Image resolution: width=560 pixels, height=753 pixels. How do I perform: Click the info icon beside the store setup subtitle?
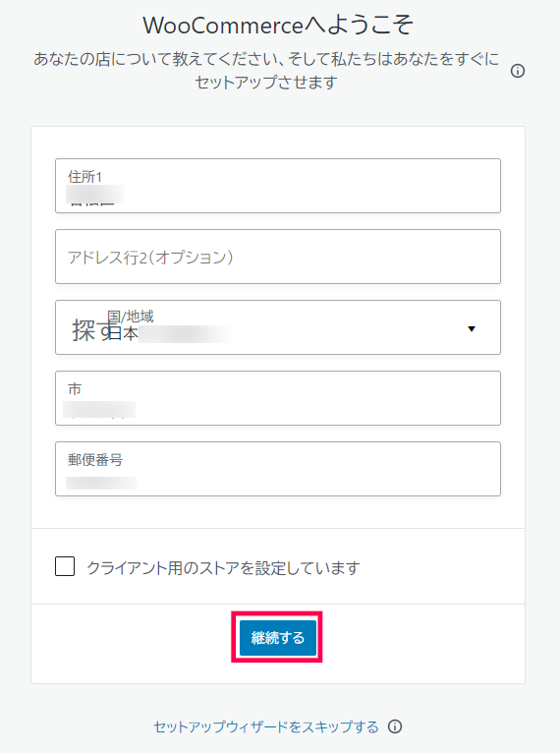(518, 71)
